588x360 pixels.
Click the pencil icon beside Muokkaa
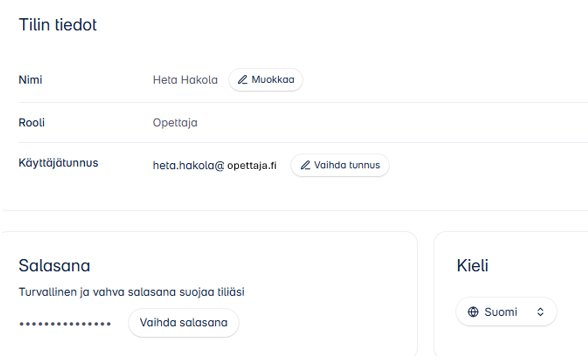point(243,80)
